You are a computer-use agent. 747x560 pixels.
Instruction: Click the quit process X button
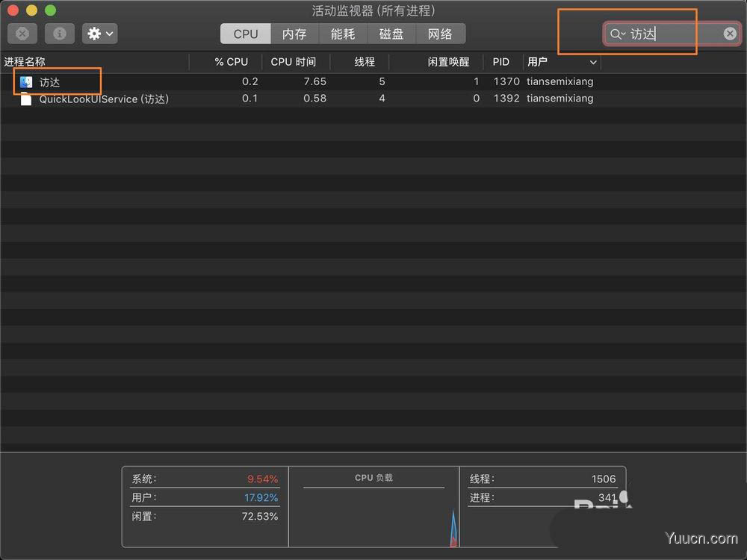coord(22,34)
